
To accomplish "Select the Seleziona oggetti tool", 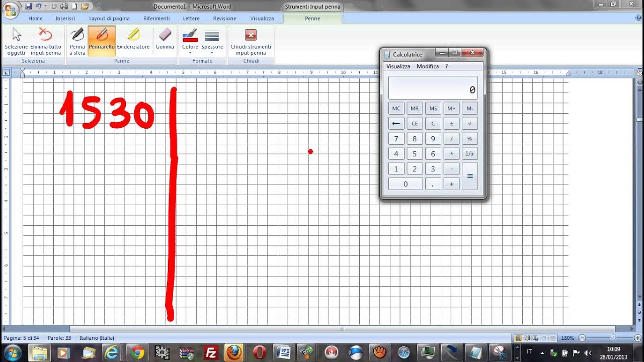I will point(17,42).
